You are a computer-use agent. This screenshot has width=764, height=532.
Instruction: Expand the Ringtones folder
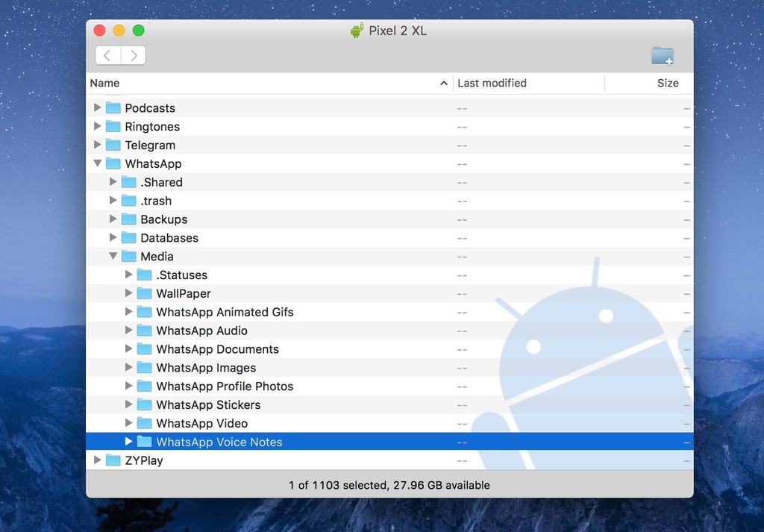click(98, 126)
